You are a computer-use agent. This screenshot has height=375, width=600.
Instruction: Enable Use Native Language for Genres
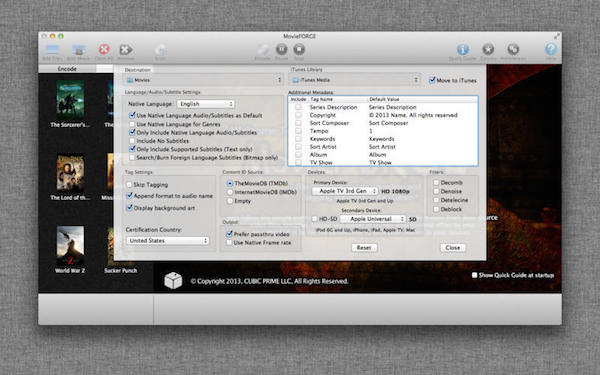click(x=132, y=124)
